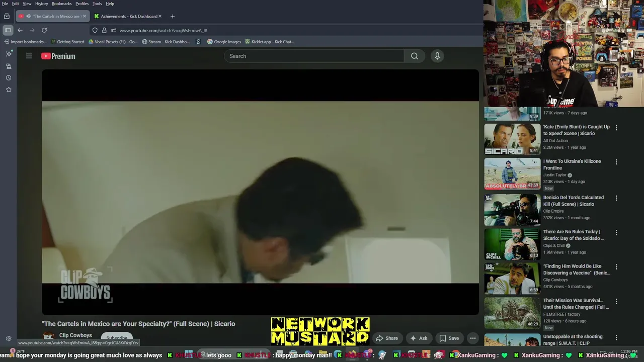Open the tab overview icon beside tabs
This screenshot has height=362, width=644.
(x=7, y=16)
